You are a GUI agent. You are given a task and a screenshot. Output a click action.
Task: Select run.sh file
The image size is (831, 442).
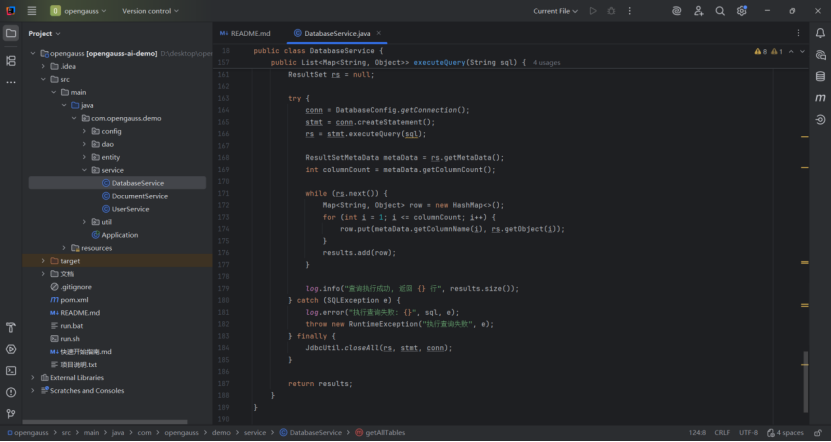(70, 339)
